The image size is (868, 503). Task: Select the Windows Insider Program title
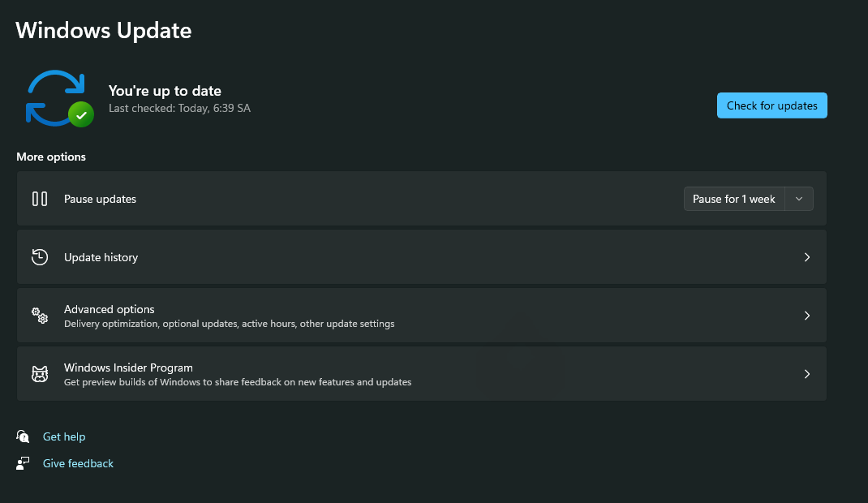click(128, 368)
